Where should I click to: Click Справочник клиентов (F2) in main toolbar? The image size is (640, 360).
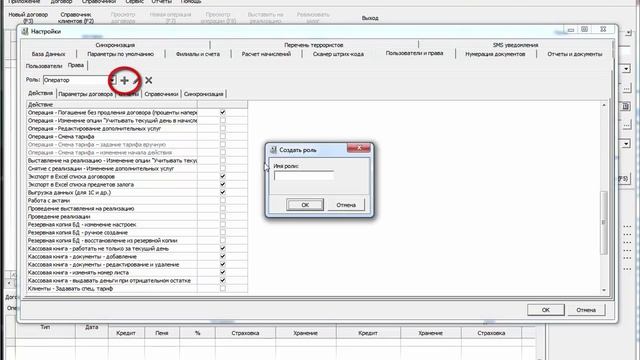pos(76,18)
